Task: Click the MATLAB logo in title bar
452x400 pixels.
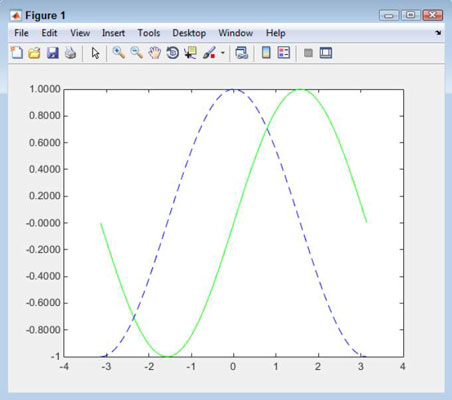Action: [15, 15]
